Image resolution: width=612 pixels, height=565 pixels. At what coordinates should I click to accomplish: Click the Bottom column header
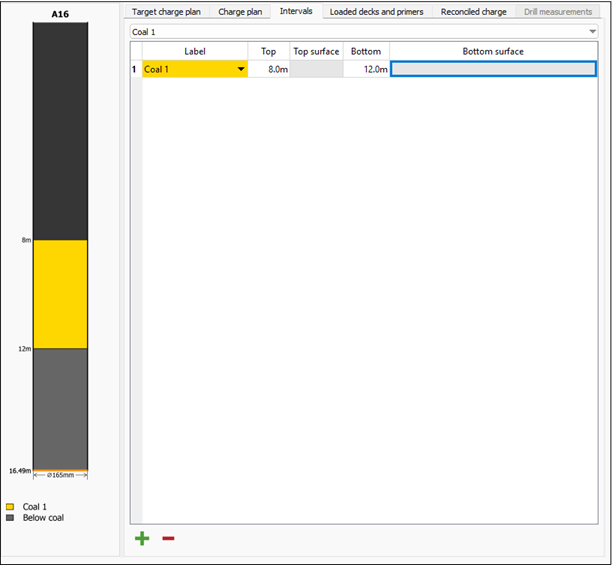tap(366, 51)
